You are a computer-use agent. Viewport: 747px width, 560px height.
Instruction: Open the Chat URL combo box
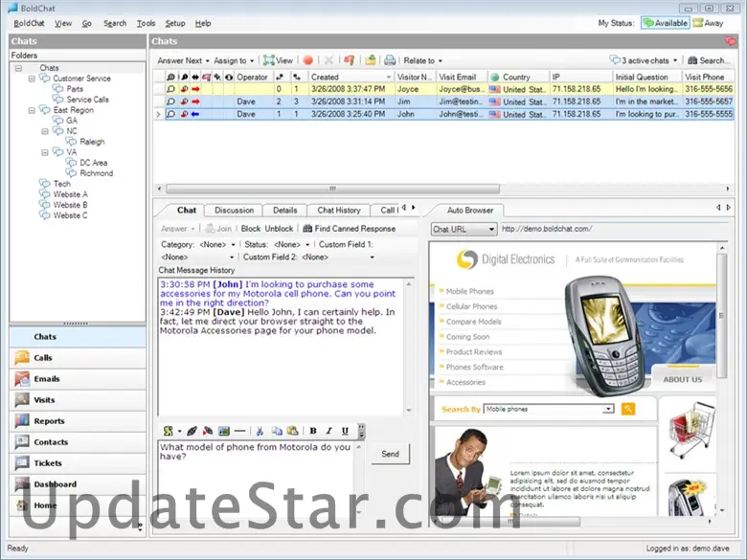[464, 229]
